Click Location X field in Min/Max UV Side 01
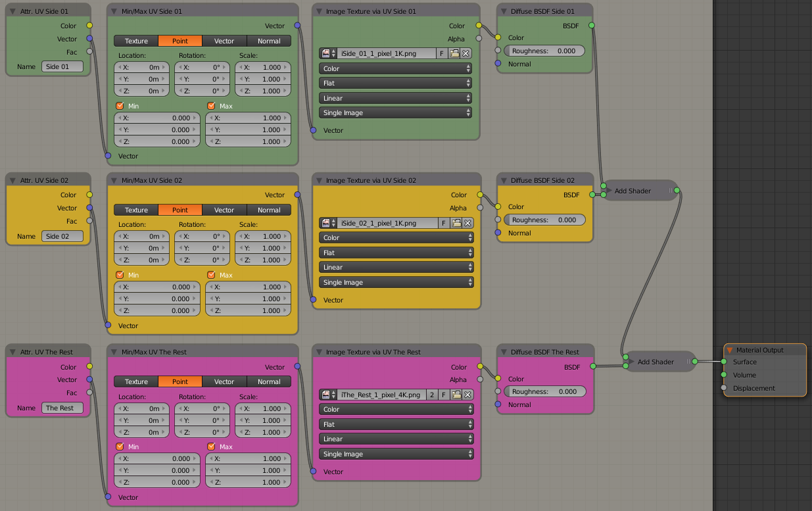812x511 pixels. pos(141,67)
